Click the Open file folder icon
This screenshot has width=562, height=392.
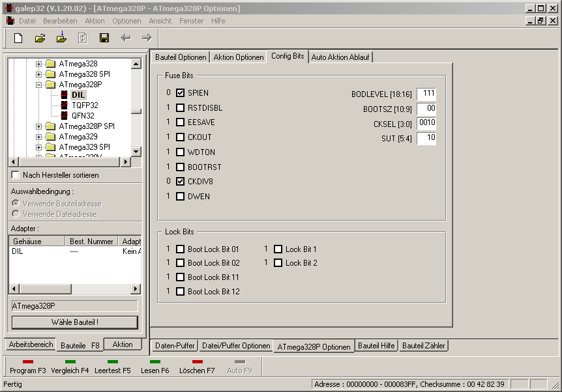[x=40, y=38]
